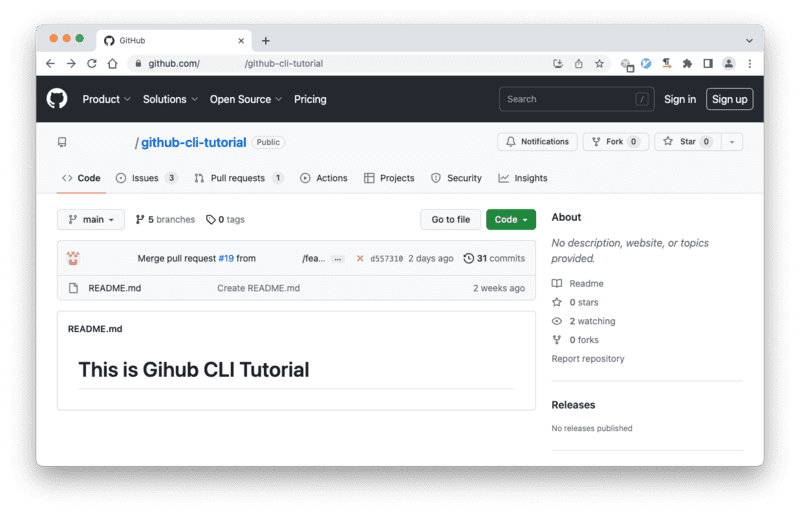Expand the green Code dropdown
This screenshot has height=514, width=800.
coord(511,219)
